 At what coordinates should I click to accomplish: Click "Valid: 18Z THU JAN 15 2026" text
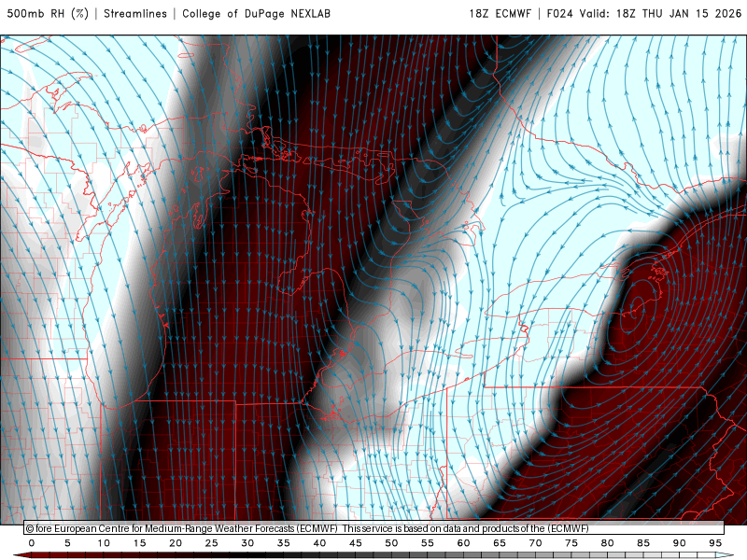click(x=660, y=13)
